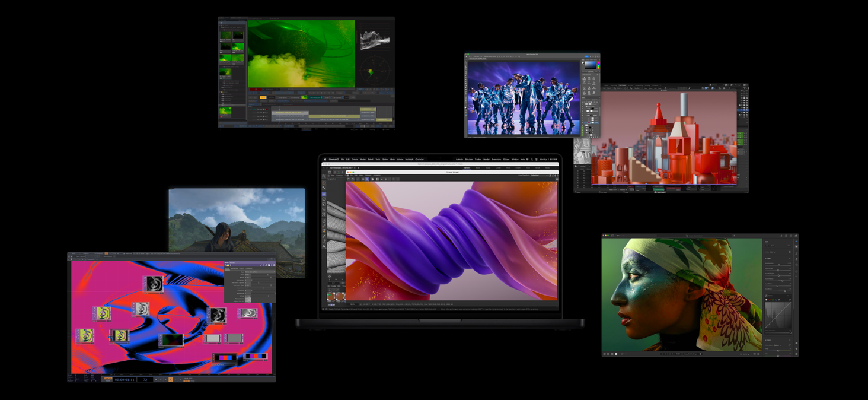The image size is (868, 400).
Task: Open the File menu in Cinema 4D
Action: click(342, 160)
